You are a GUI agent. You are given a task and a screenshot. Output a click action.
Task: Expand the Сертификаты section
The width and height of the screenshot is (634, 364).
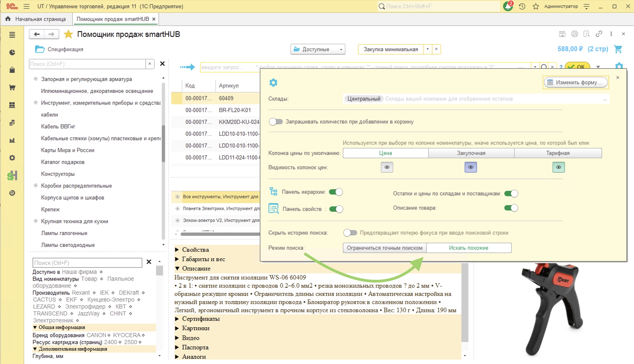click(201, 319)
